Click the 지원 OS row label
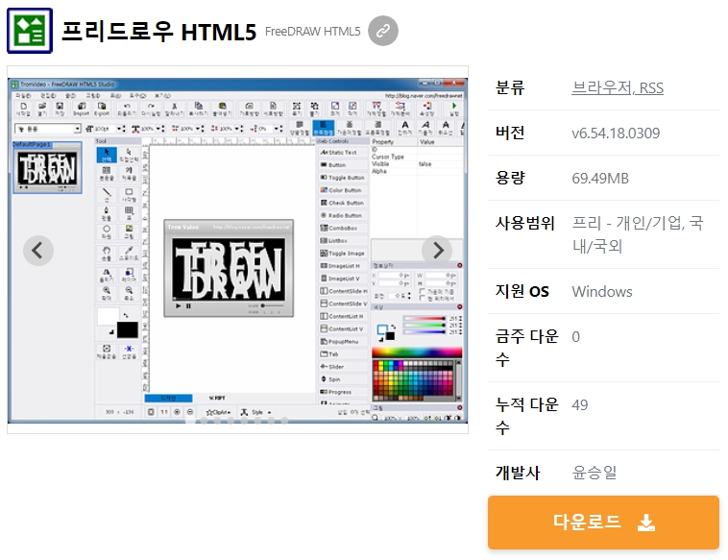Viewport: 728px width, 560px height. [522, 291]
